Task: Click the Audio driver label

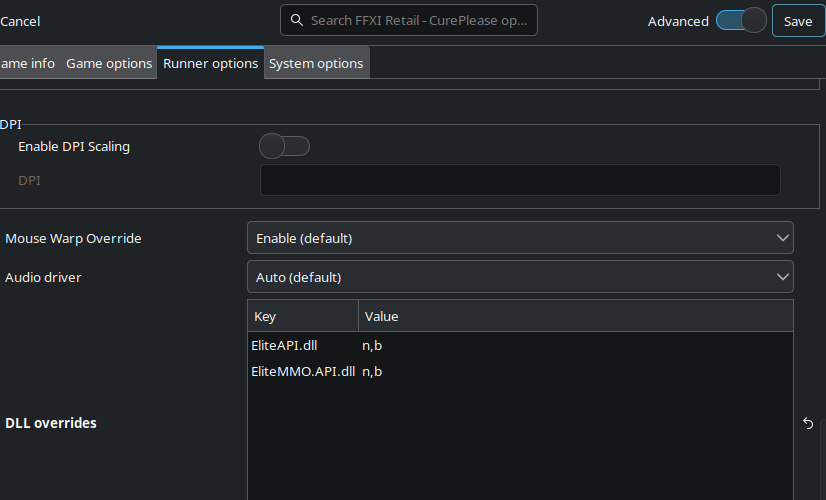Action: click(43, 277)
